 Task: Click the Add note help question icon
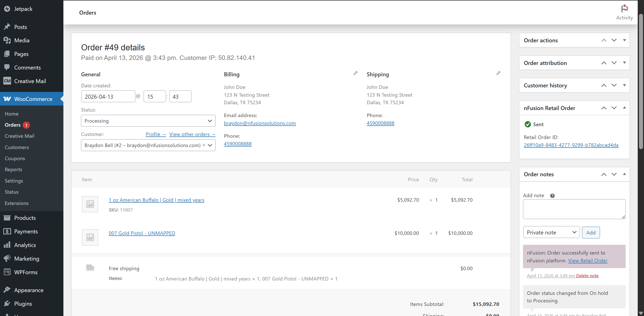(552, 196)
